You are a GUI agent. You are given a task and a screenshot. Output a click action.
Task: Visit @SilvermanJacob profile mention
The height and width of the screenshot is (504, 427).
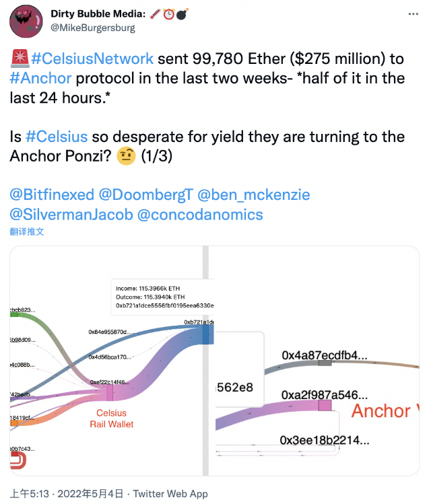tap(71, 215)
